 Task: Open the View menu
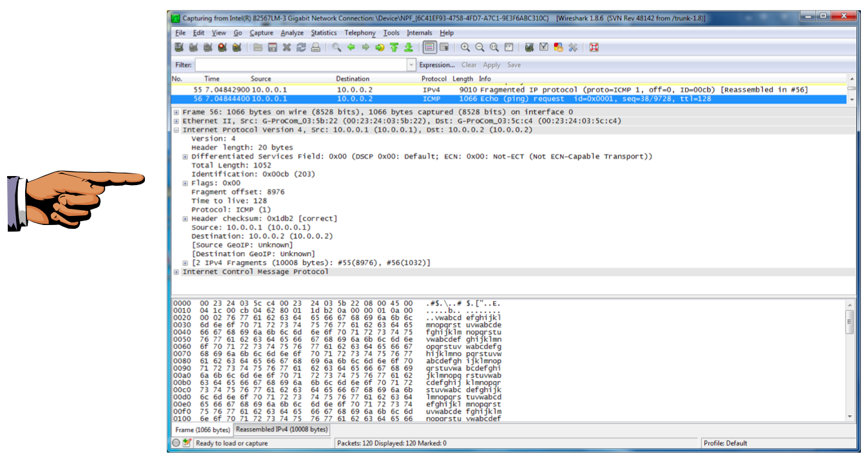(x=219, y=33)
